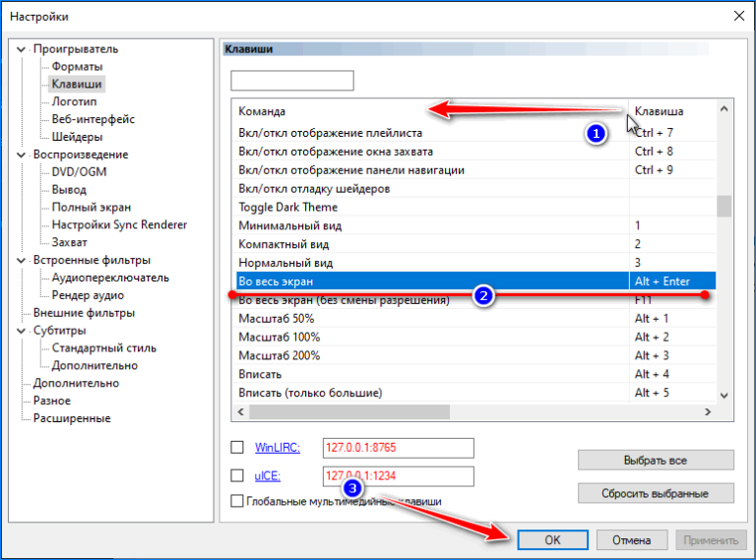Open the Рендер аудио settings page

(x=88, y=295)
